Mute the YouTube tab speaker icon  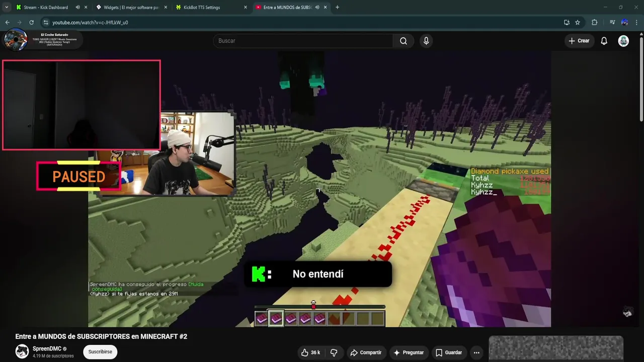coord(317,7)
